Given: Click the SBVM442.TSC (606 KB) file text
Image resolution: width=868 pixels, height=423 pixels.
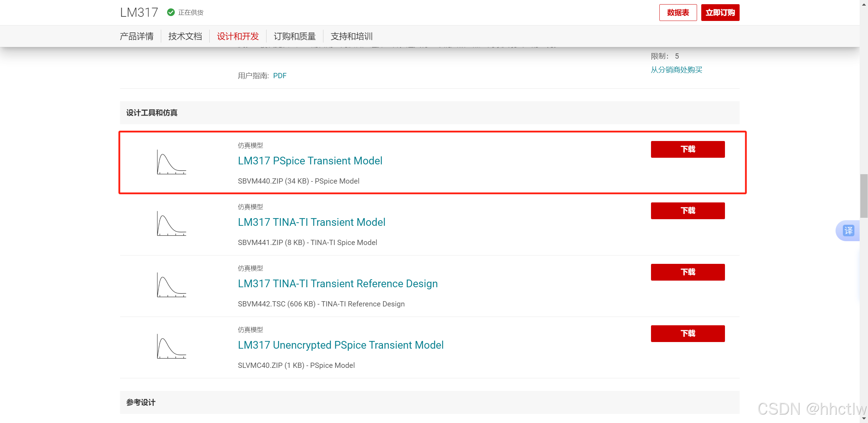Looking at the screenshot, I should coord(321,304).
